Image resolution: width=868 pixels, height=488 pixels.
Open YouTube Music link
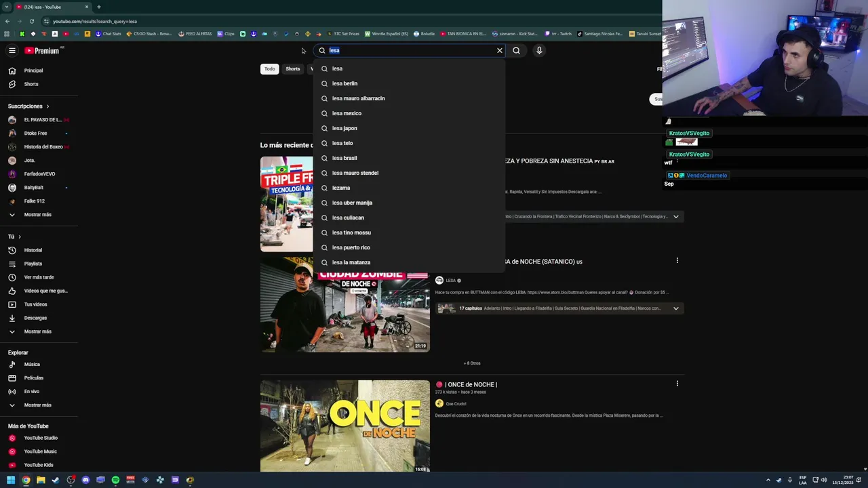(x=40, y=451)
